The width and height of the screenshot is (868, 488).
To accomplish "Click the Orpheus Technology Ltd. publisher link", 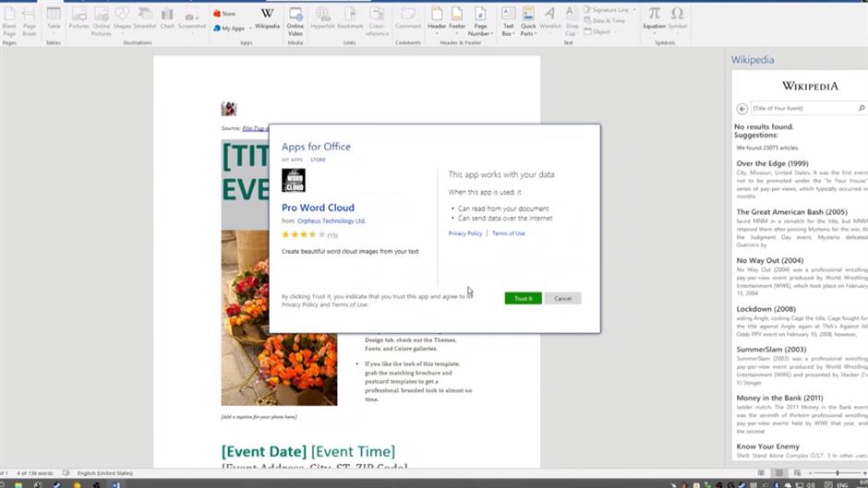I will click(332, 221).
